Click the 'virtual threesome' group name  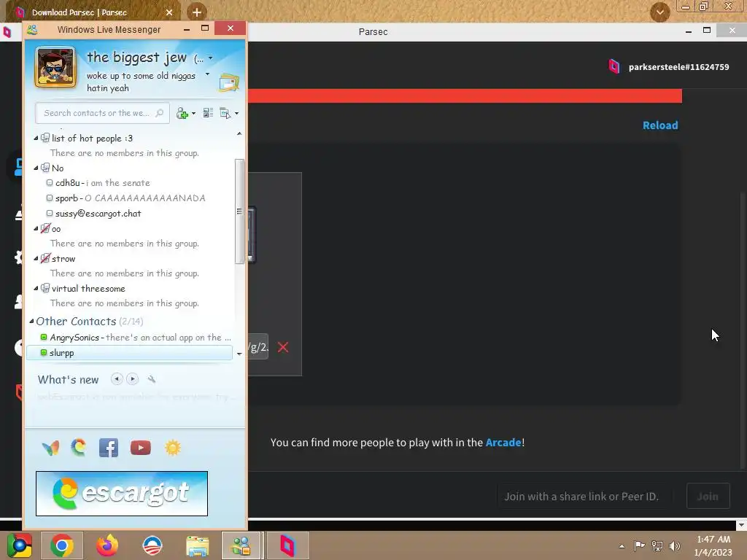pos(88,289)
